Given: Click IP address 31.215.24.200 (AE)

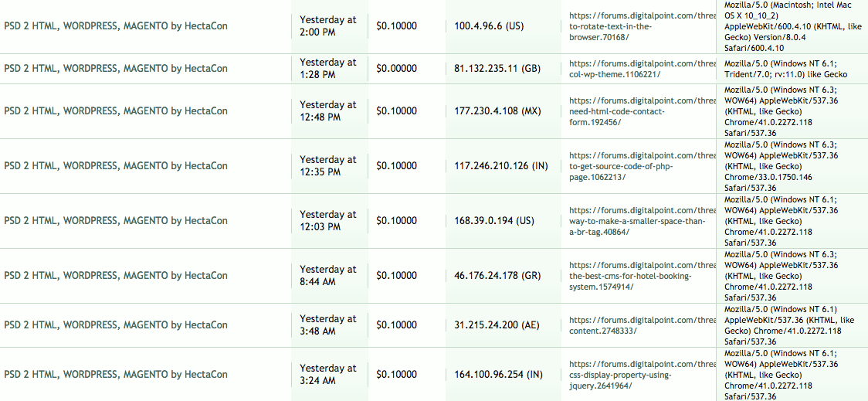Looking at the screenshot, I should pyautogui.click(x=497, y=325).
